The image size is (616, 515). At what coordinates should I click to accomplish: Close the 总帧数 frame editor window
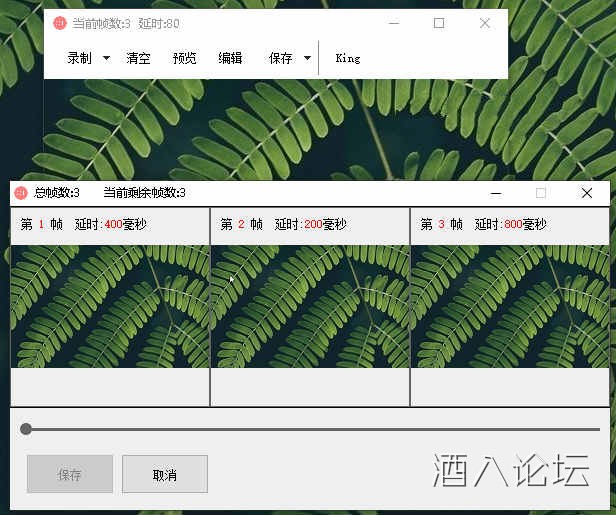587,193
